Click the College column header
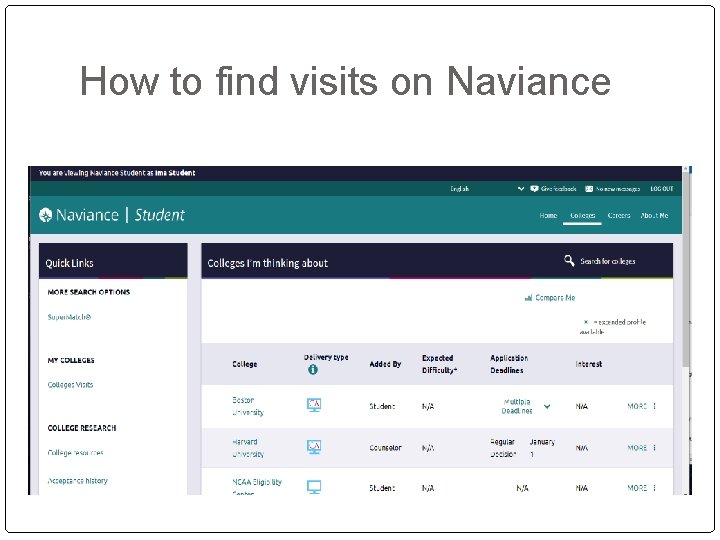The image size is (720, 540). [x=244, y=364]
